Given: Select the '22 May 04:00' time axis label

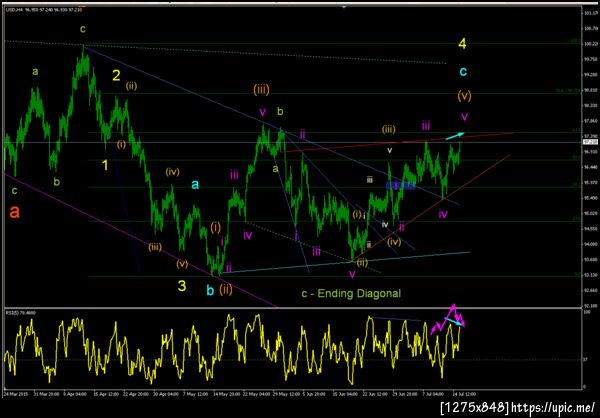Looking at the screenshot, I should [258, 394].
